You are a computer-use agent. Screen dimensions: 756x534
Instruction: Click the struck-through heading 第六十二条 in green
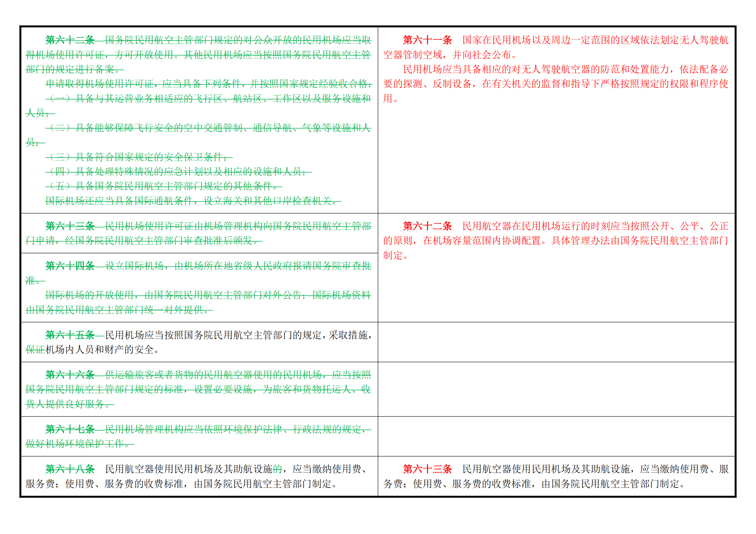tap(70, 40)
